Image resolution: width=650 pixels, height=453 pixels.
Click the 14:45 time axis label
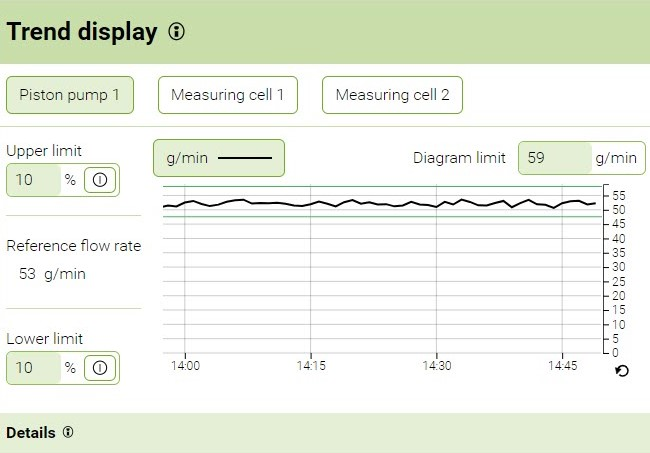click(x=562, y=367)
